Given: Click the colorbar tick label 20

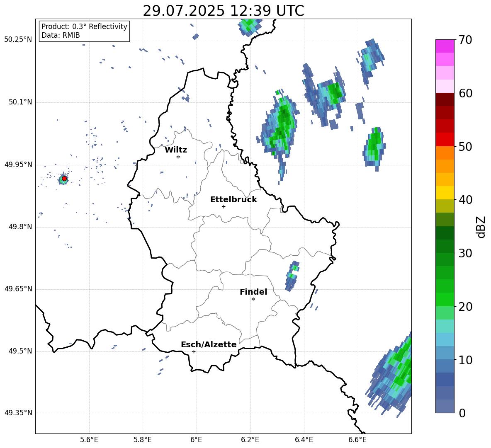Looking at the screenshot, I should tap(465, 307).
